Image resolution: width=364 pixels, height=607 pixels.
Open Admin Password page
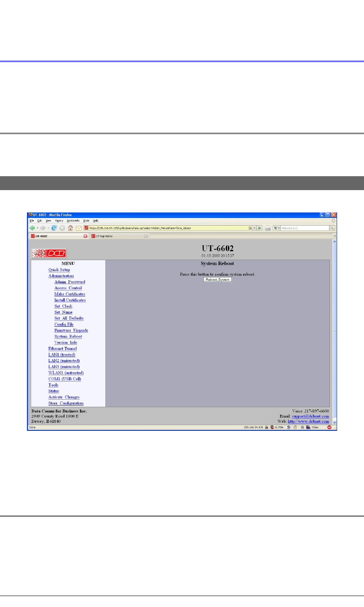tap(70, 282)
